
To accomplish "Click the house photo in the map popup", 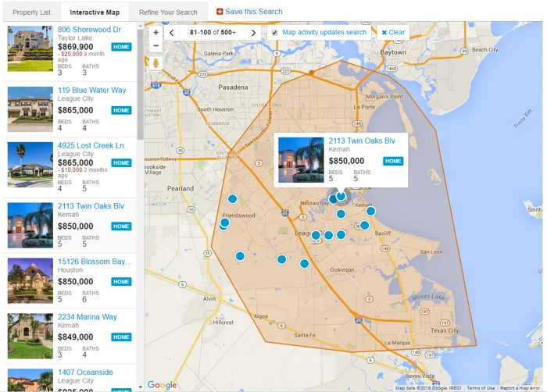I will point(301,160).
